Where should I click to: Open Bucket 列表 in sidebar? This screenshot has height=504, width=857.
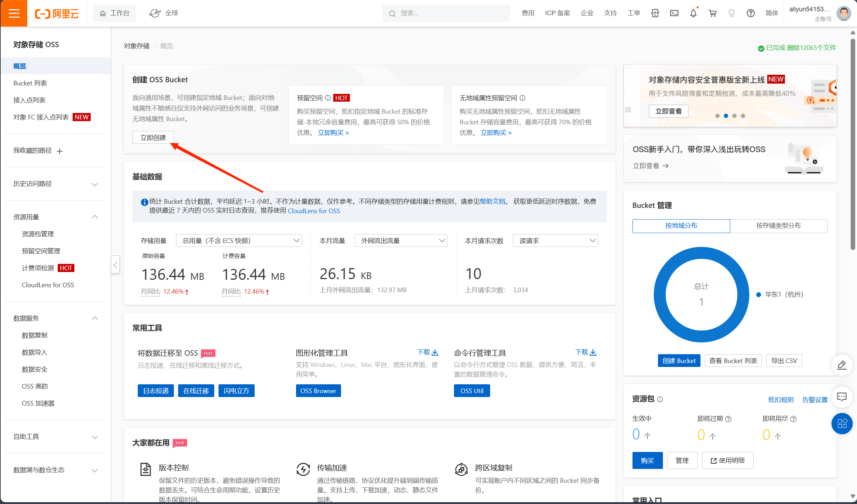point(30,83)
